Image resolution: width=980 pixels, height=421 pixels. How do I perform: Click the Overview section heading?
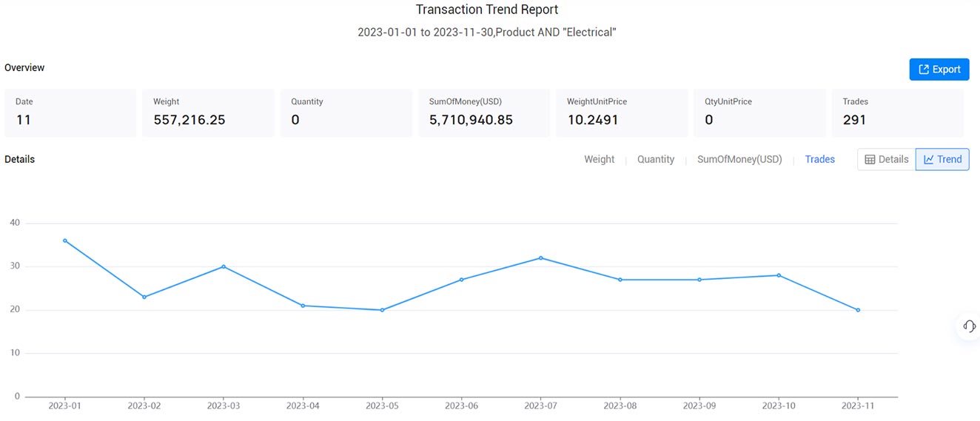click(x=24, y=67)
